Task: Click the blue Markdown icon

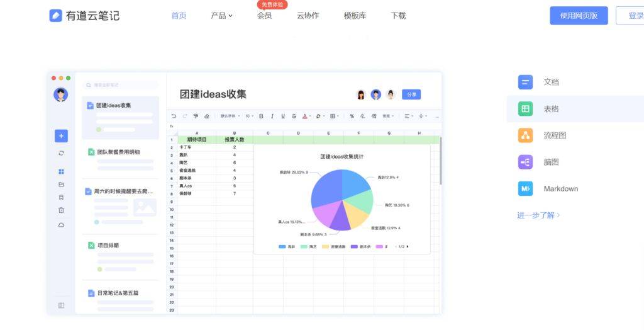Action: 525,189
